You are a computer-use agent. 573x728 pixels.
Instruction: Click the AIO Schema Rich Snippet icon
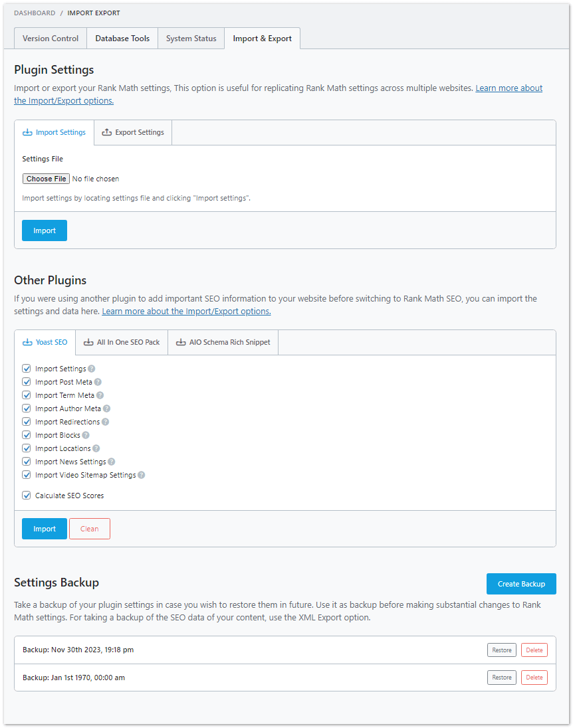click(x=180, y=342)
